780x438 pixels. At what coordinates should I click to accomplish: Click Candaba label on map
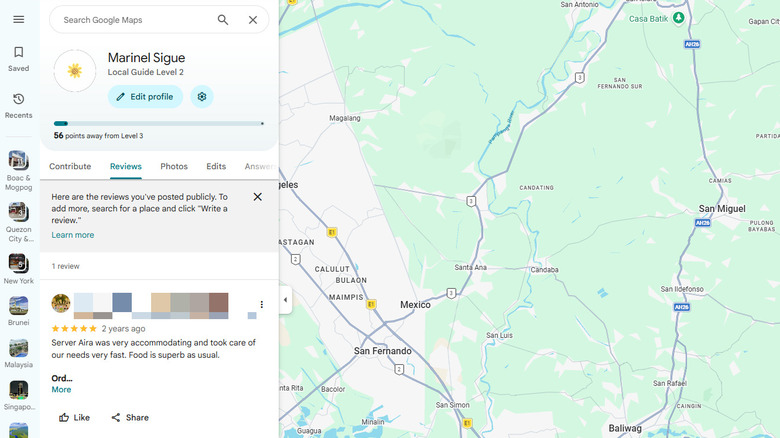[544, 270]
